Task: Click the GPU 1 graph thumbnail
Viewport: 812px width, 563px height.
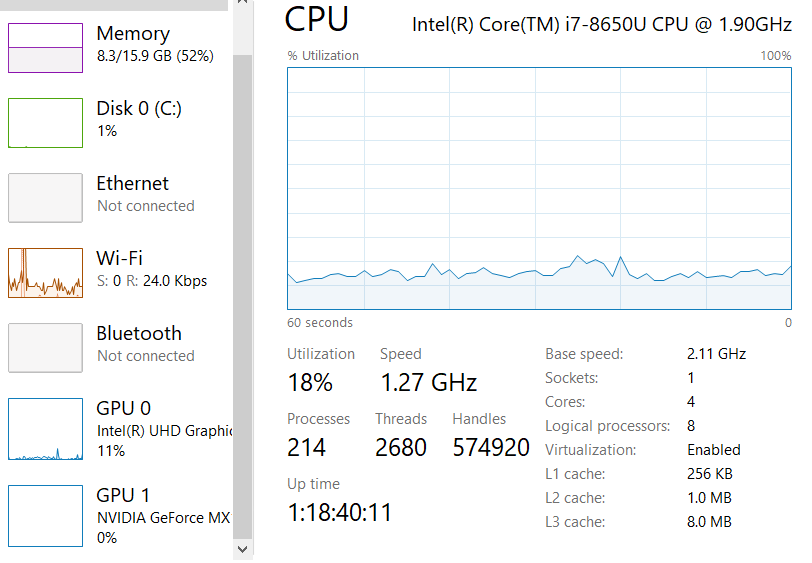Action: pyautogui.click(x=45, y=516)
